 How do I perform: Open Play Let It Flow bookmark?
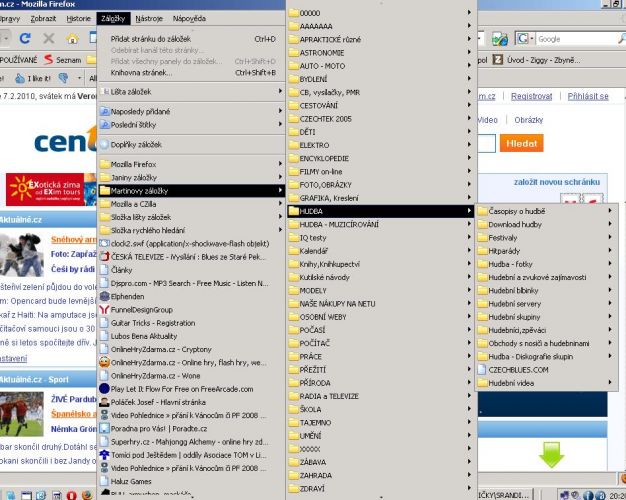tap(191, 389)
